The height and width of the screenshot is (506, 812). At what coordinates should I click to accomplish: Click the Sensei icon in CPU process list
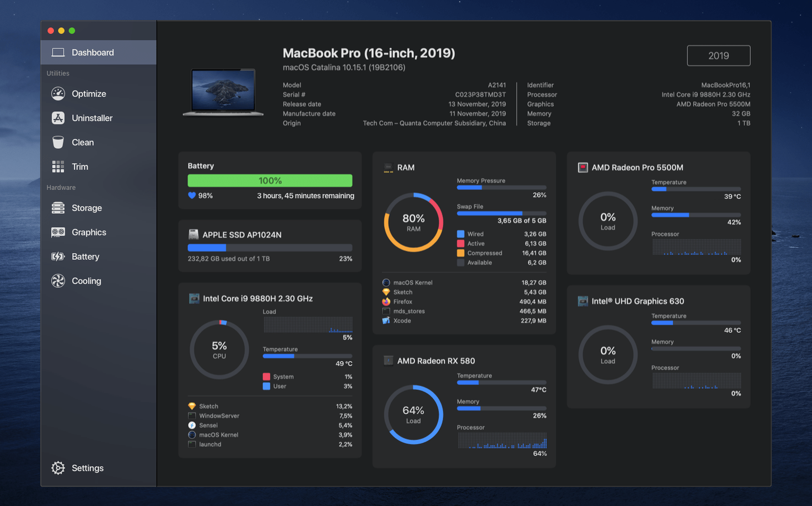[x=192, y=425]
